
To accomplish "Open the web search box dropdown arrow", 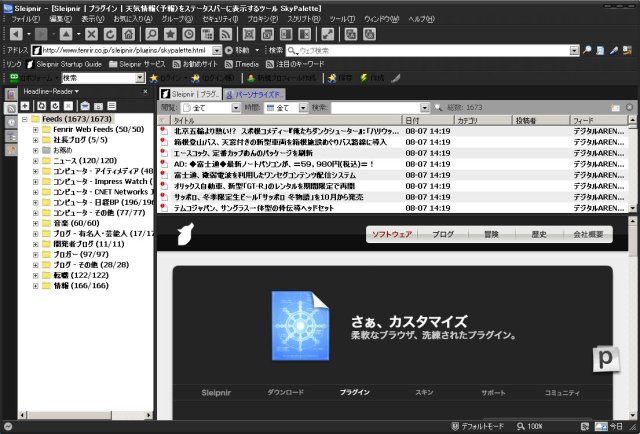I will coord(574,51).
